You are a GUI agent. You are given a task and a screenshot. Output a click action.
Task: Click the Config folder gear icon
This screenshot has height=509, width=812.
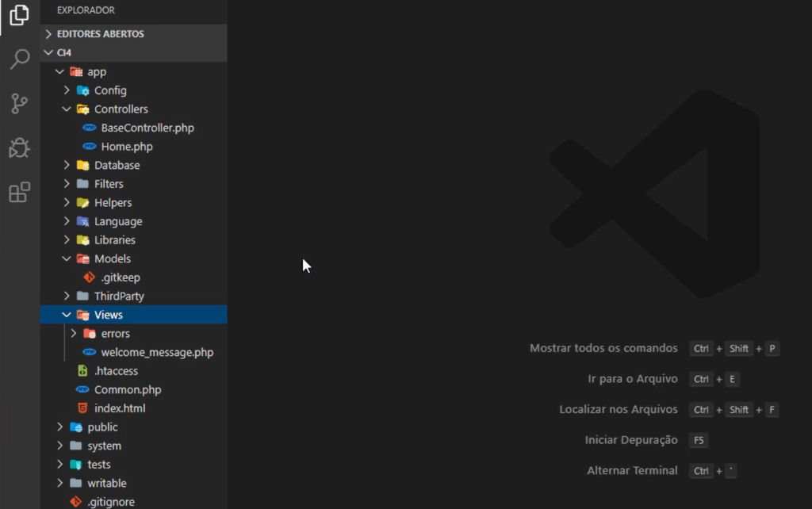pyautogui.click(x=82, y=90)
